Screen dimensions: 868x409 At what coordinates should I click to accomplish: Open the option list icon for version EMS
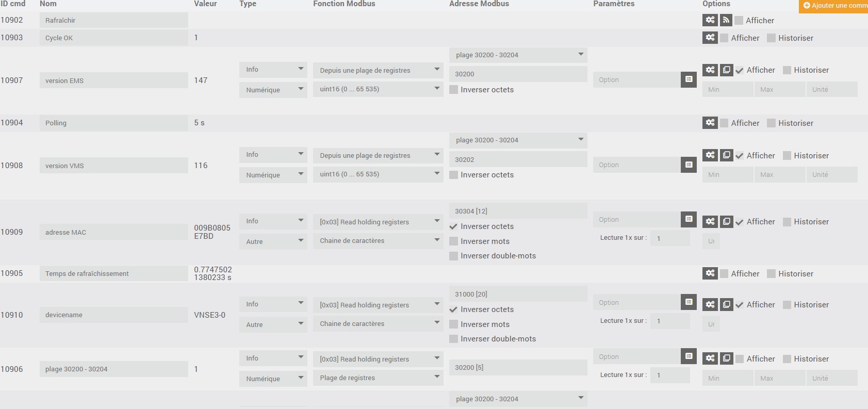(689, 79)
